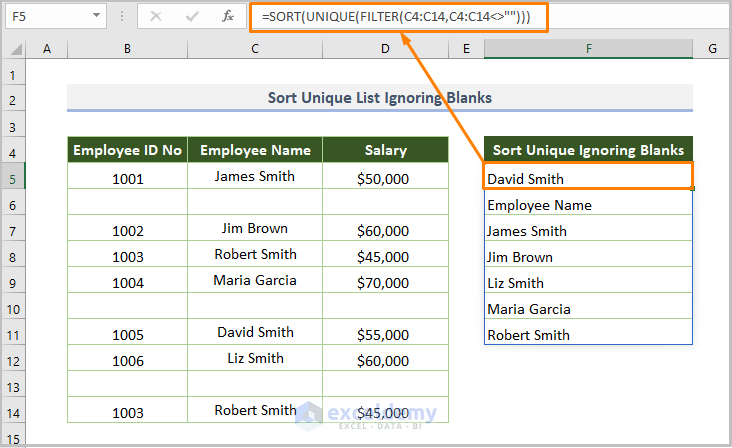
Task: Click the Sort Unique List Ignoring Blanks title
Action: click(380, 98)
